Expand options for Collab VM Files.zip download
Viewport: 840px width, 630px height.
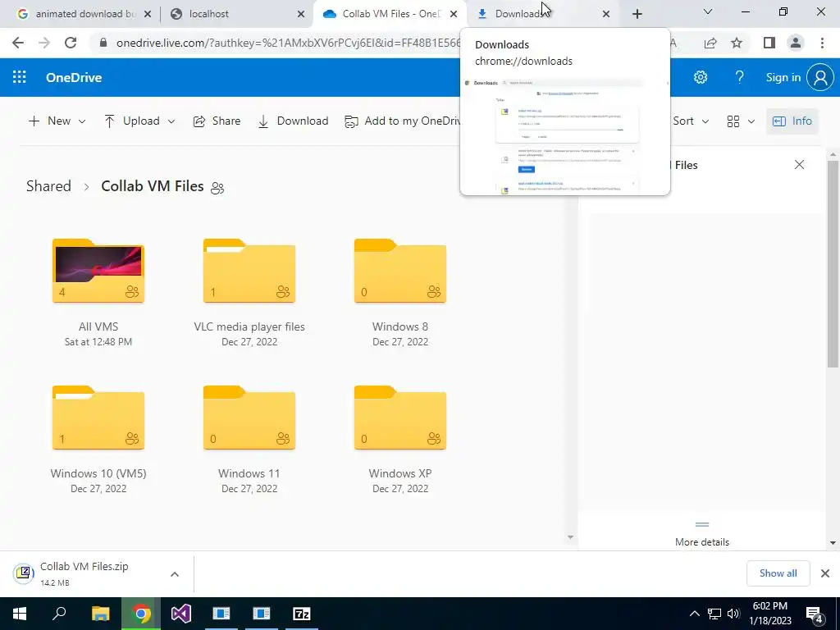coord(175,573)
